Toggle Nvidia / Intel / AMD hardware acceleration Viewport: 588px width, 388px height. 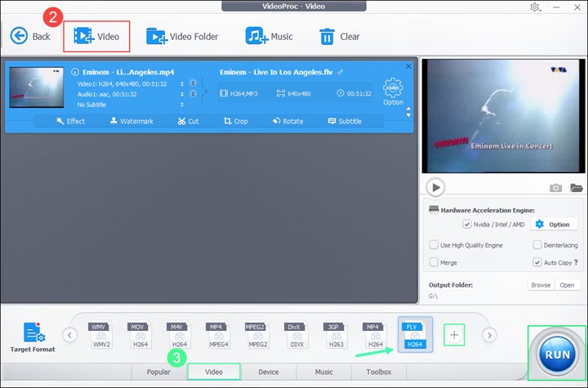467,225
